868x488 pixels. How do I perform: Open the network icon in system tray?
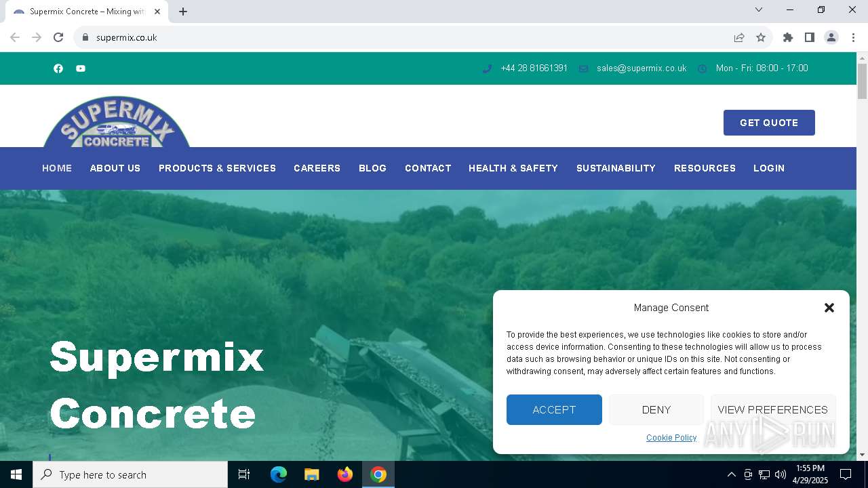point(764,474)
